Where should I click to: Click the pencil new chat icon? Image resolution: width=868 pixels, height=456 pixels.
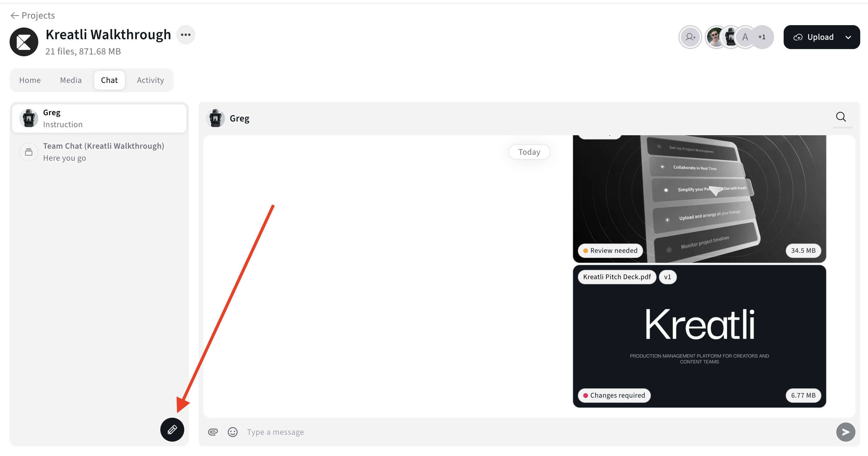(172, 429)
